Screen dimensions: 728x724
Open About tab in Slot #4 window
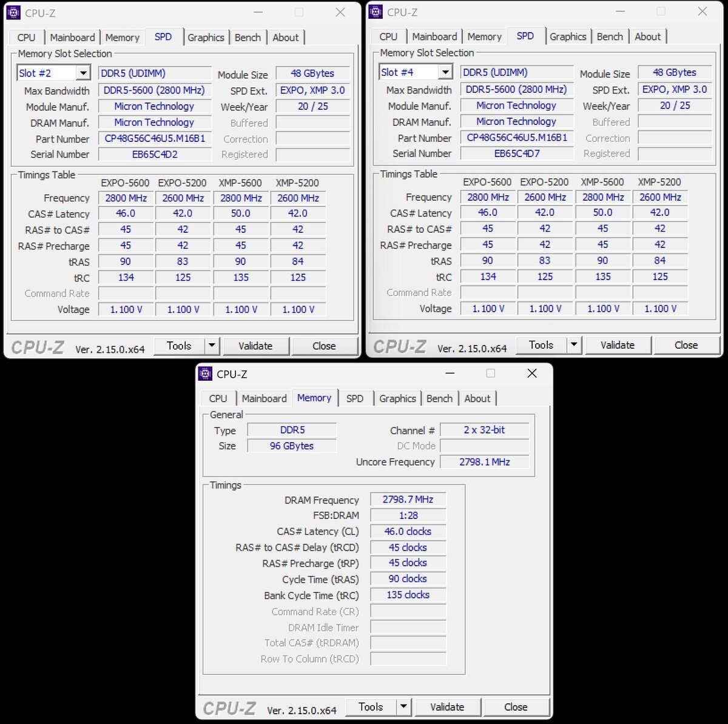click(647, 37)
